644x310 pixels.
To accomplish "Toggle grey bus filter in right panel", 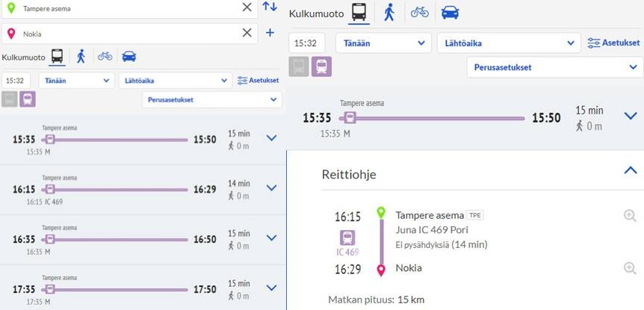I will pos(299,67).
